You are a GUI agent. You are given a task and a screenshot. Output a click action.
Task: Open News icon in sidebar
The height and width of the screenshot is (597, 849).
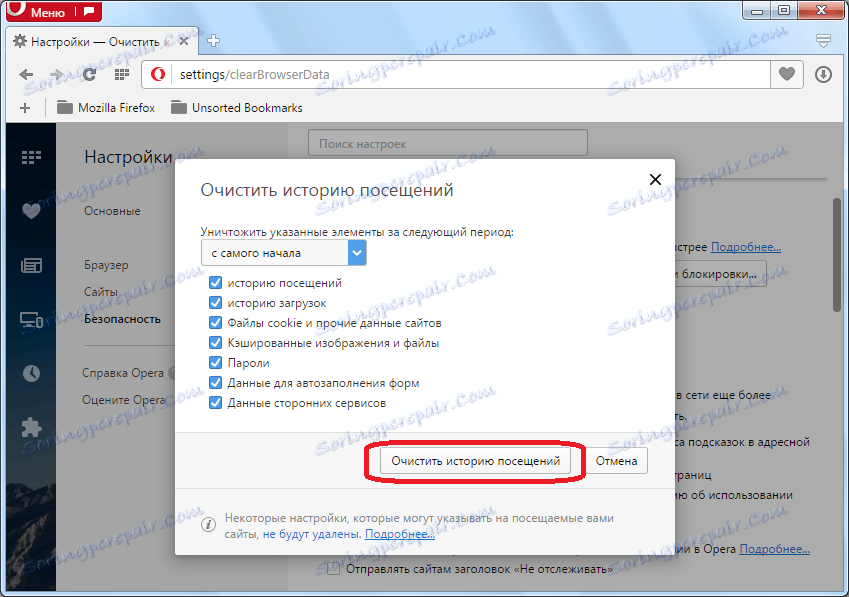click(x=31, y=265)
